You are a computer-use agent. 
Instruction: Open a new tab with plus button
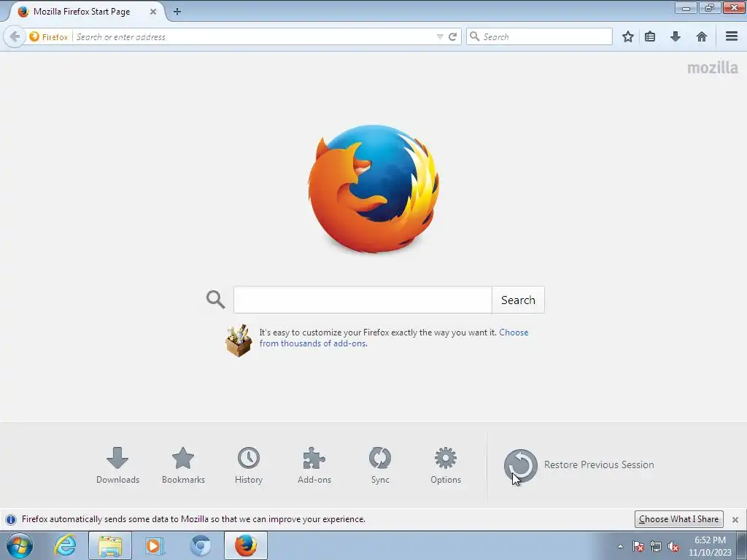point(177,12)
